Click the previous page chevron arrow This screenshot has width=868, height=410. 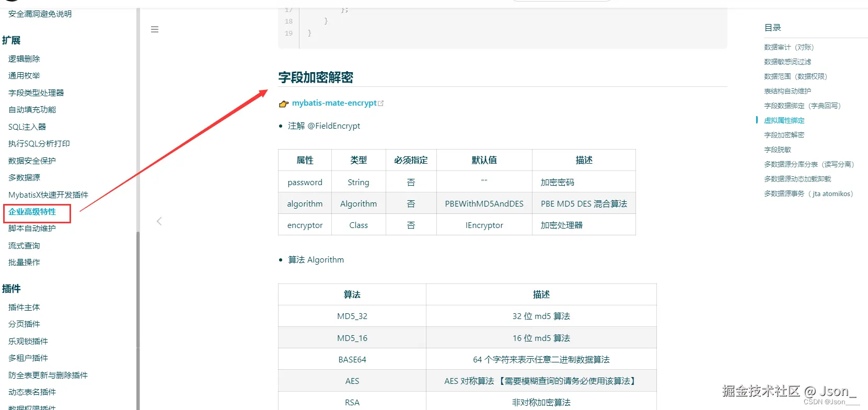(x=159, y=221)
